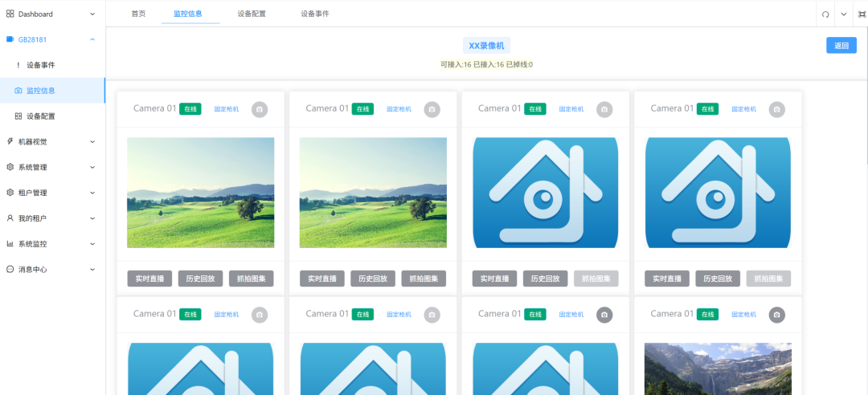Toggle fullscreen with the top-right icon
The width and height of the screenshot is (868, 395).
[862, 14]
